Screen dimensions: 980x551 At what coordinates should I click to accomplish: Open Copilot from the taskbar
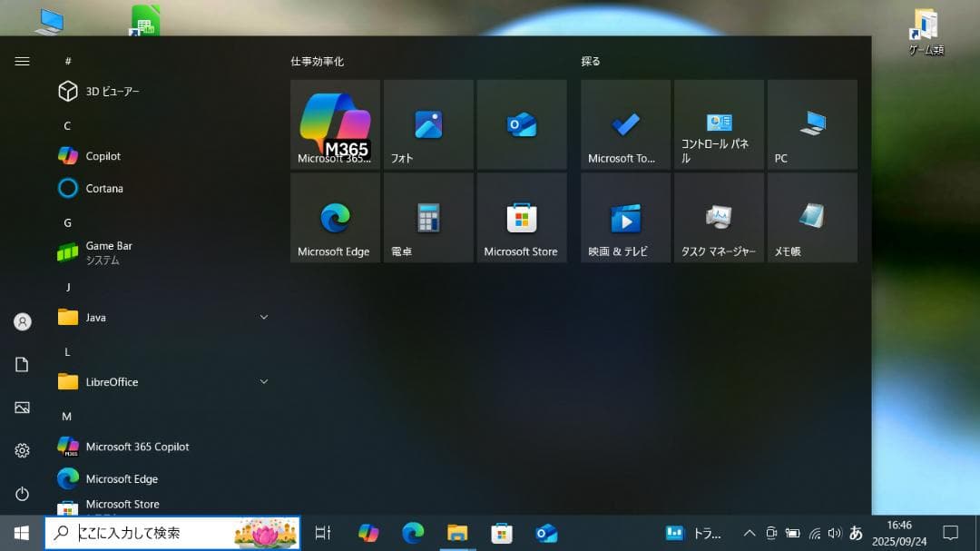(368, 533)
